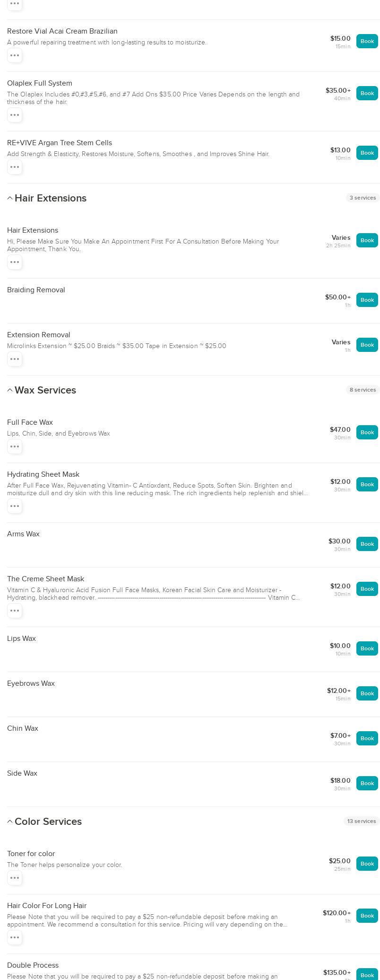
Task: Open ellipsis options for Full Face Wax
Action: pos(15,446)
